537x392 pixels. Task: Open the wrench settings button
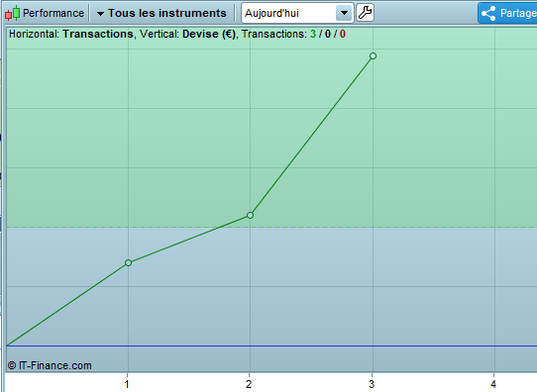(365, 13)
